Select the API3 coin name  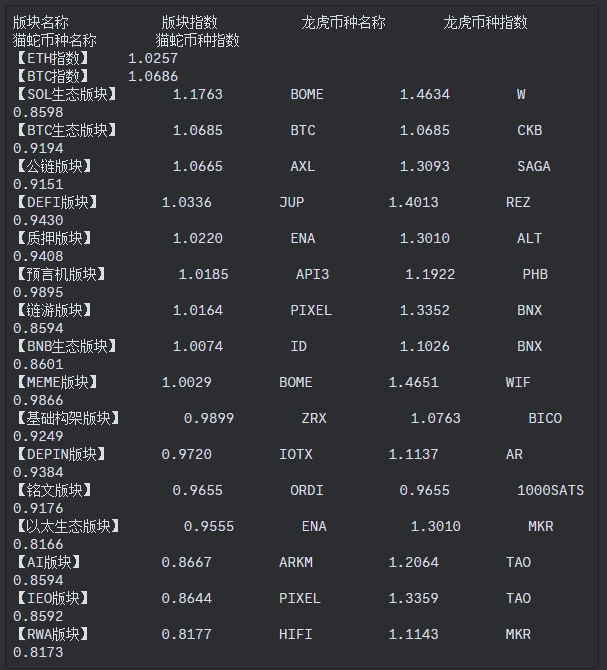[312, 274]
